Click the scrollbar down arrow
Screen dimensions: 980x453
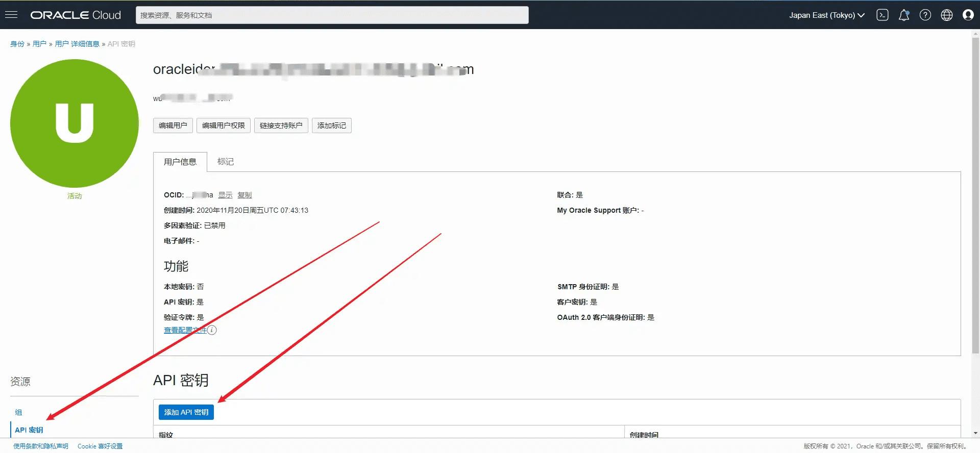(x=975, y=433)
